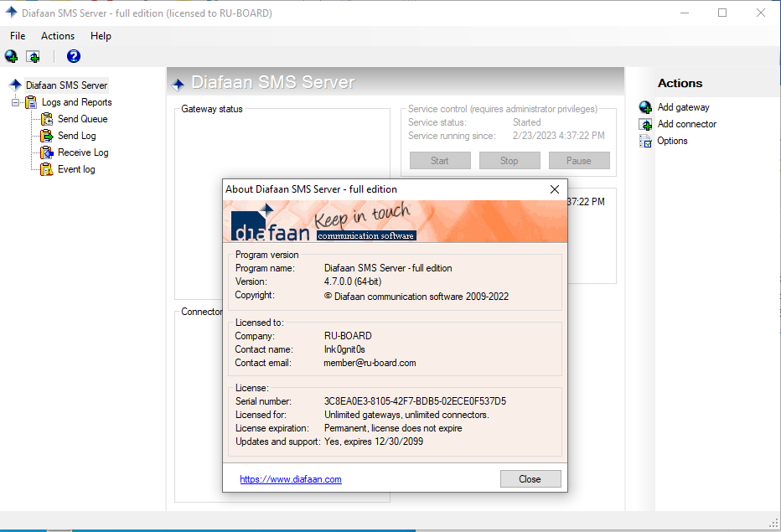The image size is (781, 532).
Task: Open the File menu
Action: (x=18, y=36)
